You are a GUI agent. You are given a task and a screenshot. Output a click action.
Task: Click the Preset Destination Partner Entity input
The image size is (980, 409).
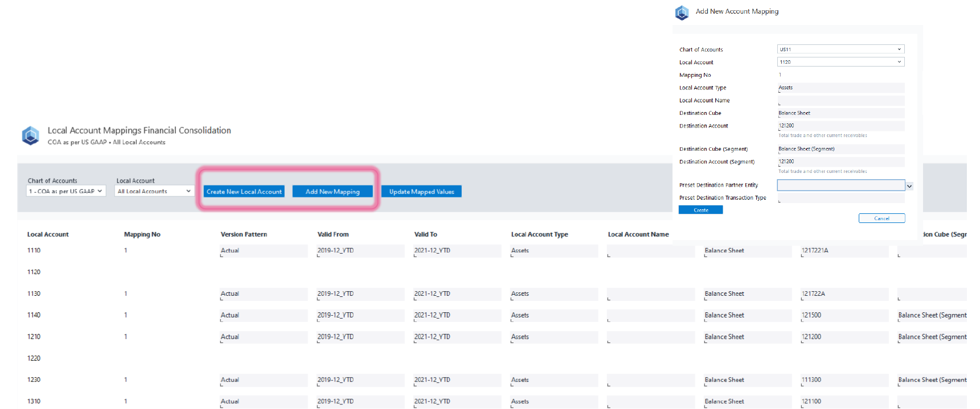[840, 185]
